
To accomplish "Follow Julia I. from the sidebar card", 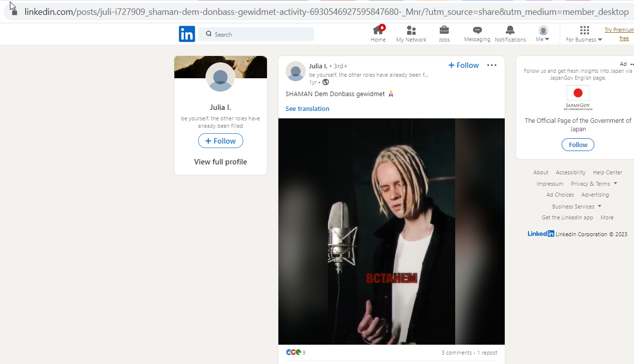I will [220, 141].
